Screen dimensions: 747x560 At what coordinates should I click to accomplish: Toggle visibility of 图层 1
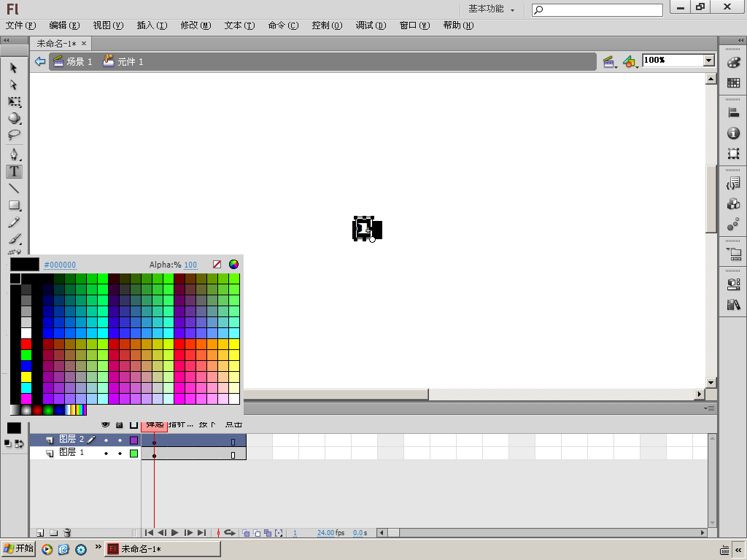pos(106,454)
